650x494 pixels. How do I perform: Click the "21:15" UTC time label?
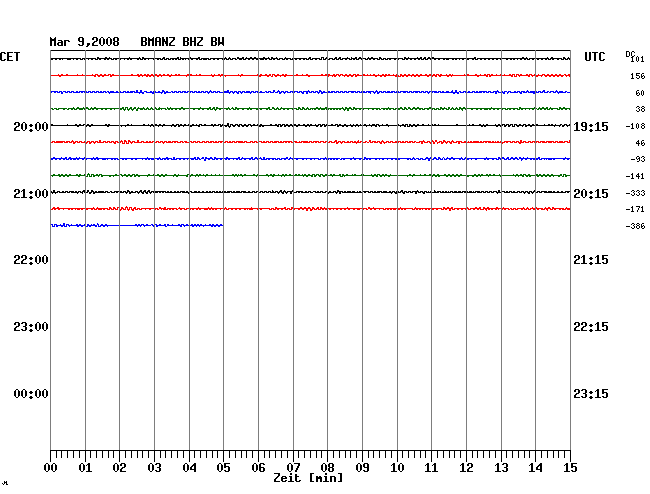[x=591, y=260]
